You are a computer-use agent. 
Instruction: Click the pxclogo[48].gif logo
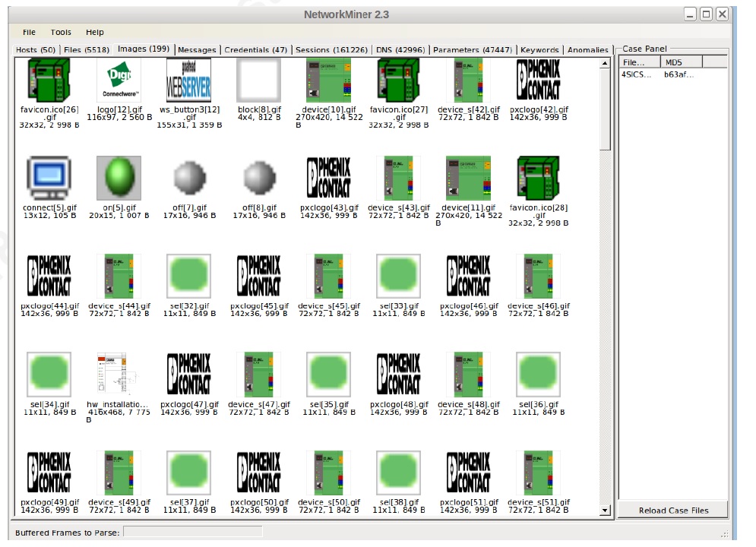(x=399, y=375)
